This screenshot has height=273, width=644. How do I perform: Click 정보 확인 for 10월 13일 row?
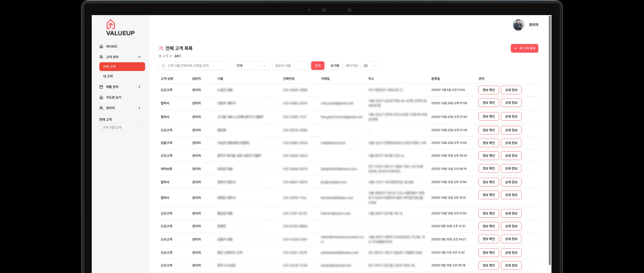[x=489, y=168]
